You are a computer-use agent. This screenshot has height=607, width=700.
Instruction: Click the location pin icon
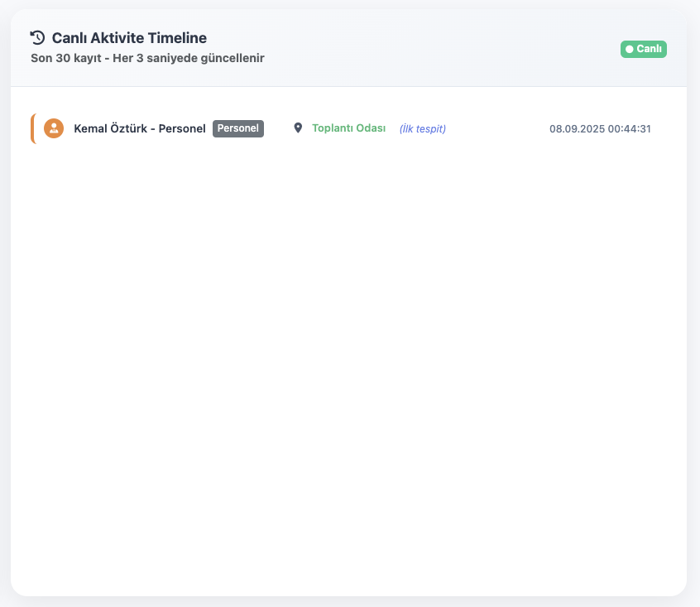pyautogui.click(x=298, y=128)
